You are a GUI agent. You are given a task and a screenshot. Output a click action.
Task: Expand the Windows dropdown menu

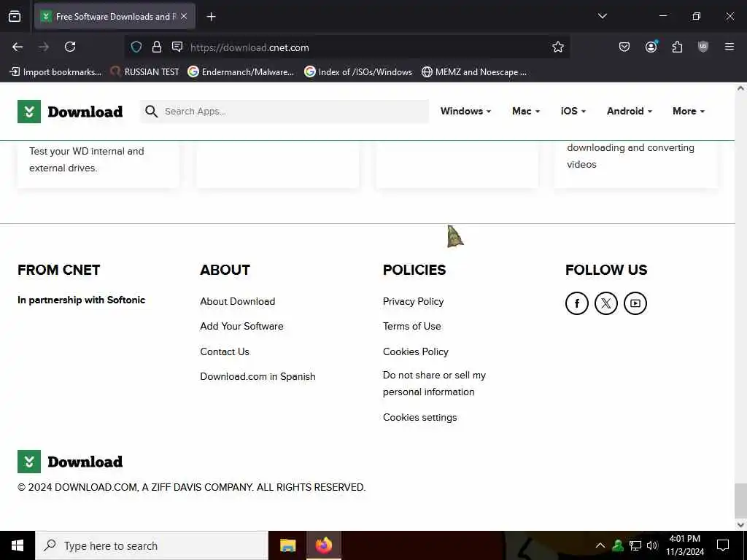465,111
